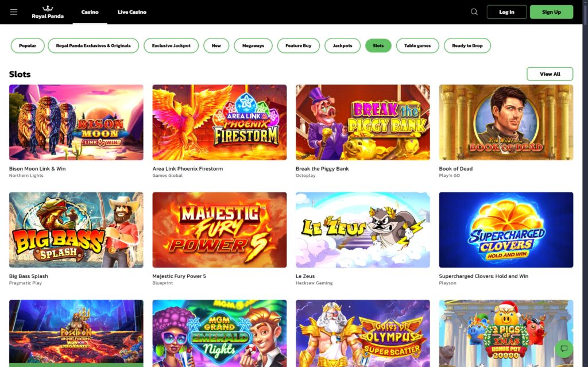This screenshot has height=367, width=588.
Task: Click the Royal Panda crown logo
Action: [48, 11]
